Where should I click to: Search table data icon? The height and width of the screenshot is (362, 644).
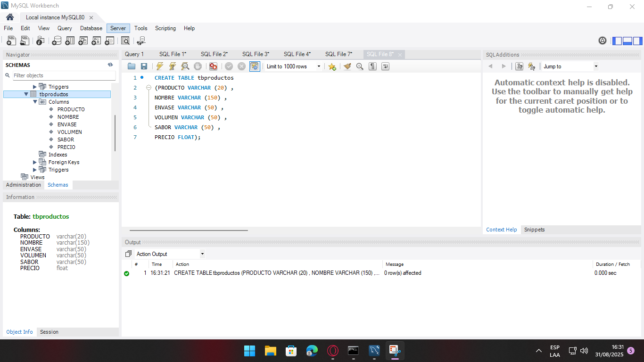(x=125, y=41)
